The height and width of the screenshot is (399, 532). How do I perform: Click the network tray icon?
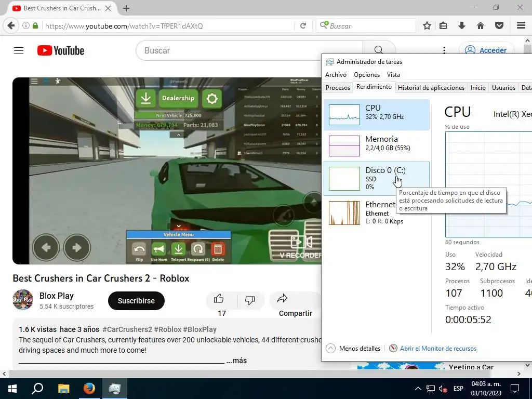coord(431,389)
